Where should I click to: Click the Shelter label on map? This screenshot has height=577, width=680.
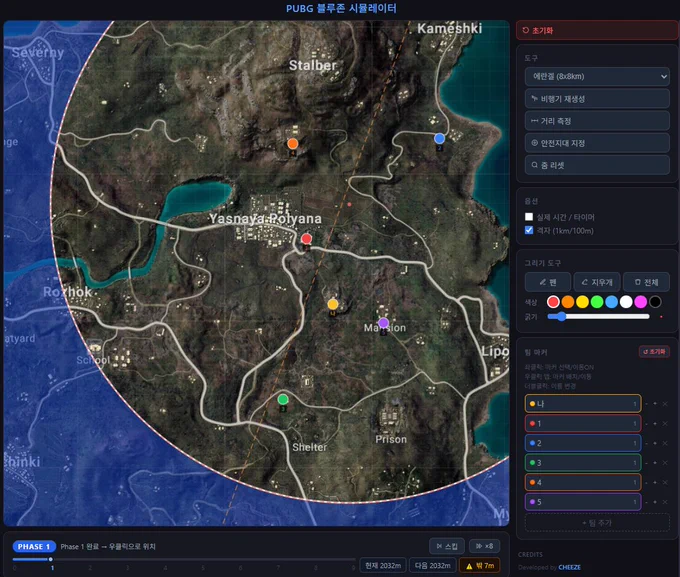[310, 447]
